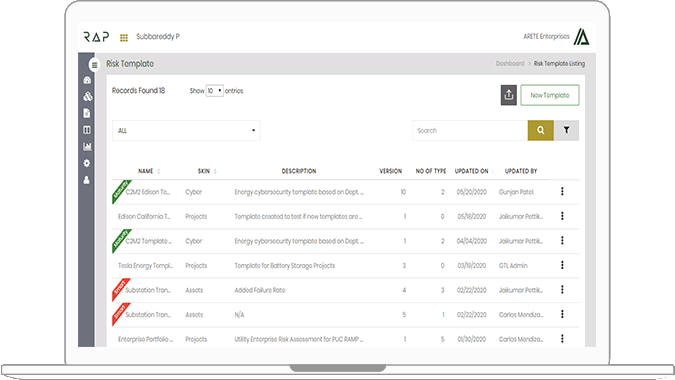
Task: Click the Subbareddy P user name
Action: (158, 37)
